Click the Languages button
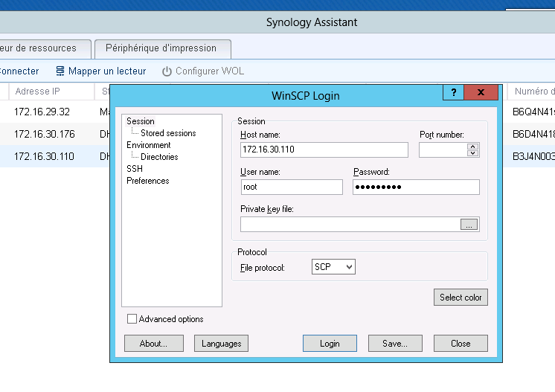The image size is (555, 392). coord(221,343)
